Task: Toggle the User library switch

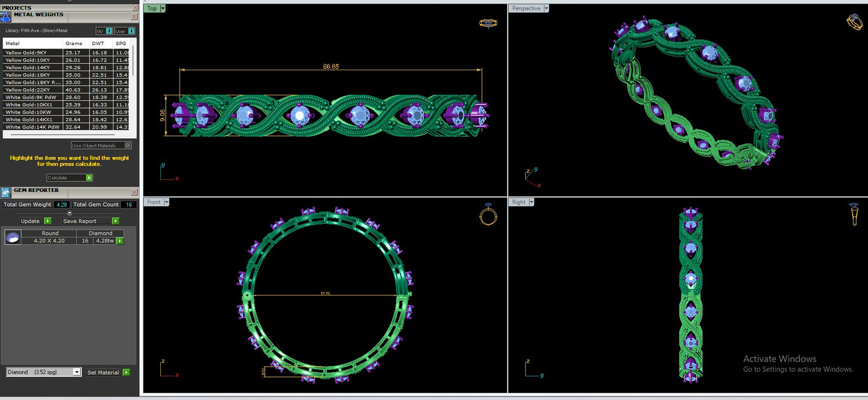Action: click(124, 31)
